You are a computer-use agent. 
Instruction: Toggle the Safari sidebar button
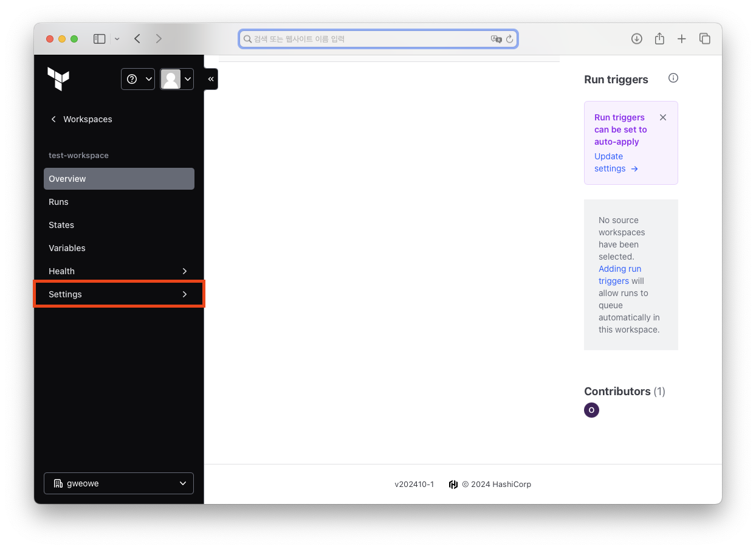coord(100,39)
